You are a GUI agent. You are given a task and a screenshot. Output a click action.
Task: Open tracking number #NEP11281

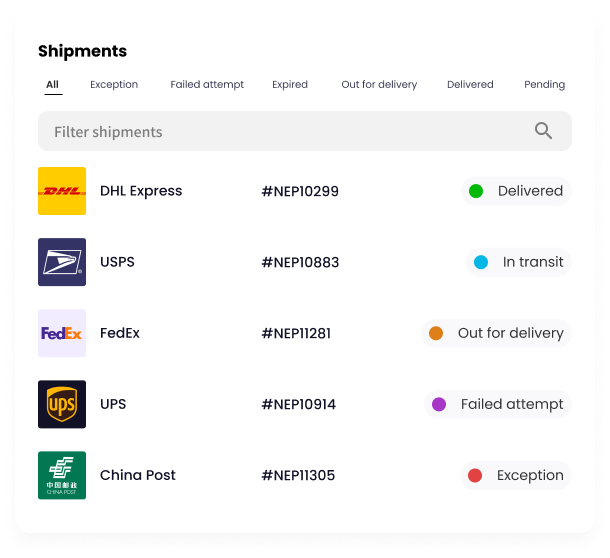[x=296, y=333]
